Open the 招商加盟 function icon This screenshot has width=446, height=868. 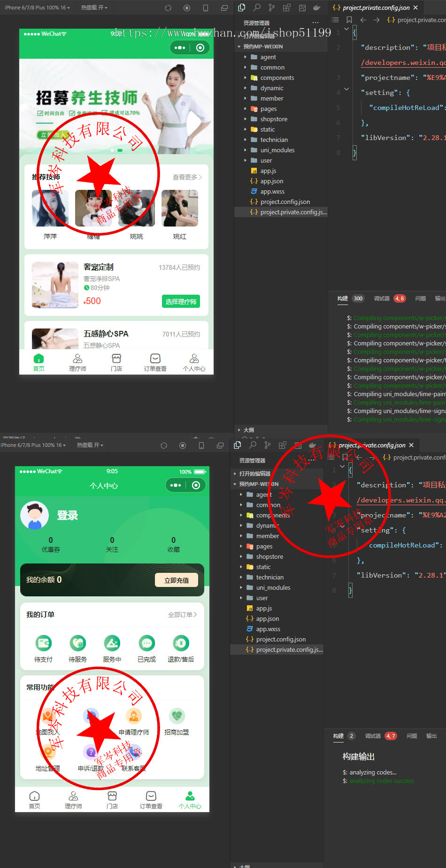pyautogui.click(x=177, y=716)
